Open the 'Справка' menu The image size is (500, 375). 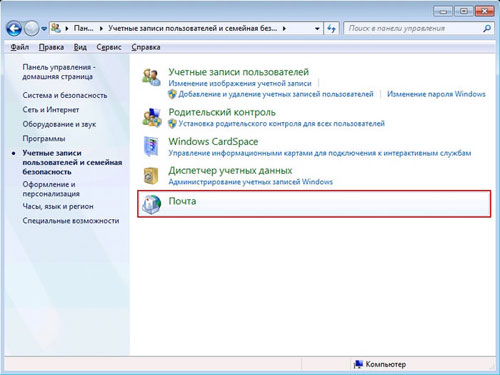point(146,47)
